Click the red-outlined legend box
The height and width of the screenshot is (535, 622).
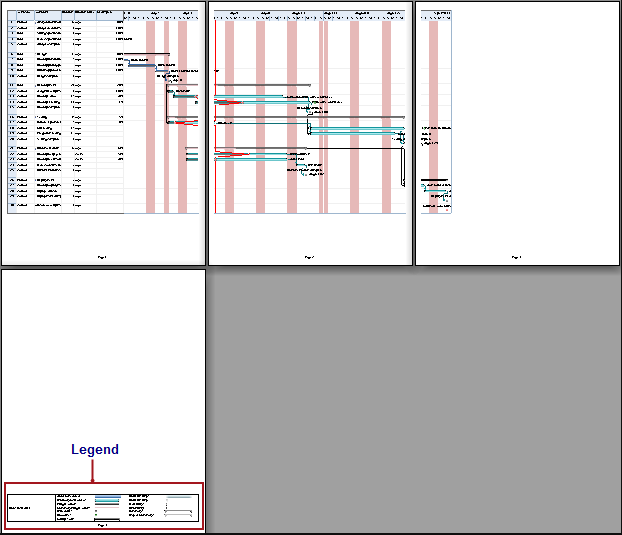pyautogui.click(x=103, y=507)
